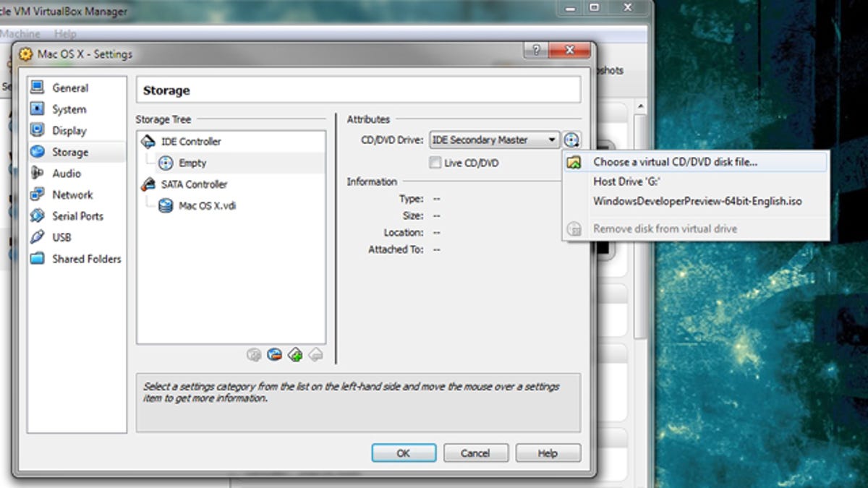The height and width of the screenshot is (488, 868).
Task: Click the 'Attached To:' label
Action: (x=396, y=249)
